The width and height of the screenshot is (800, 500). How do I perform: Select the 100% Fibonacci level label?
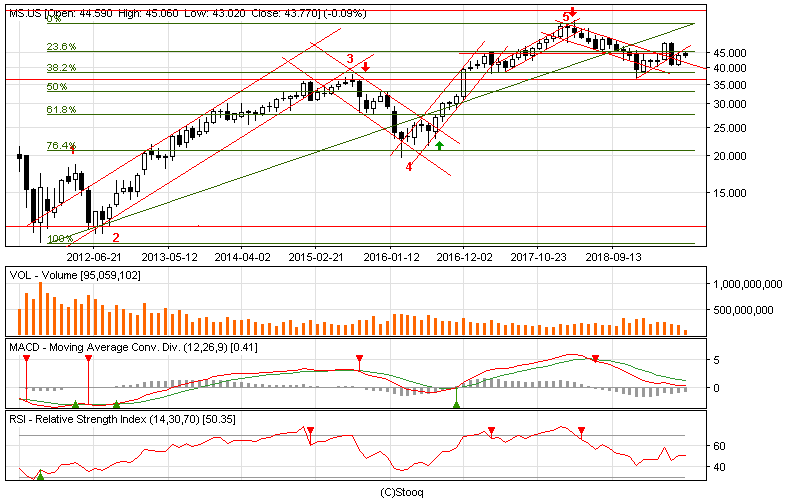[x=60, y=238]
